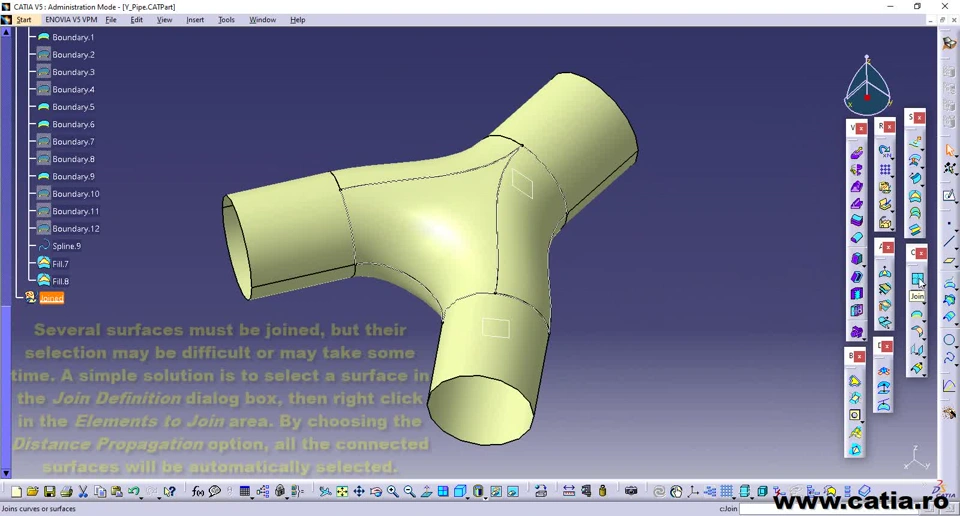Image resolution: width=960 pixels, height=516 pixels.
Task: Click the Normal View icon
Action: click(426, 491)
